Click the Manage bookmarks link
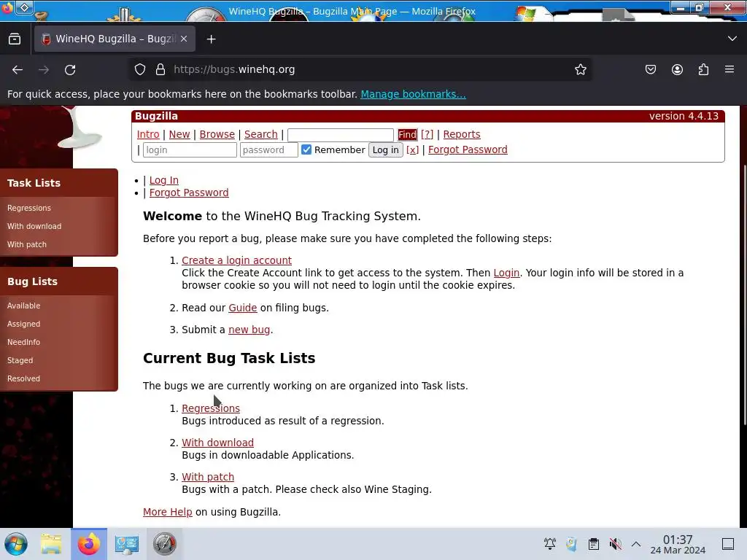The width and height of the screenshot is (747, 560). pos(413,94)
